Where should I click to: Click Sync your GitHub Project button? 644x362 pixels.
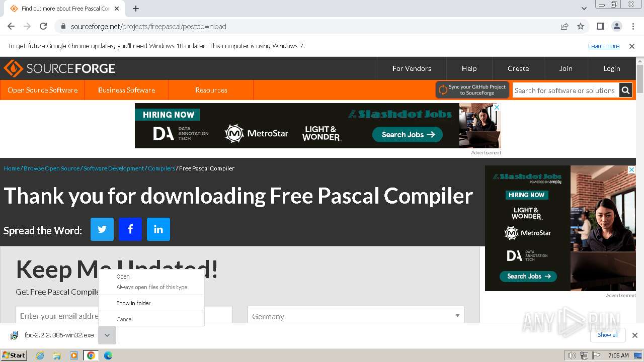point(472,90)
